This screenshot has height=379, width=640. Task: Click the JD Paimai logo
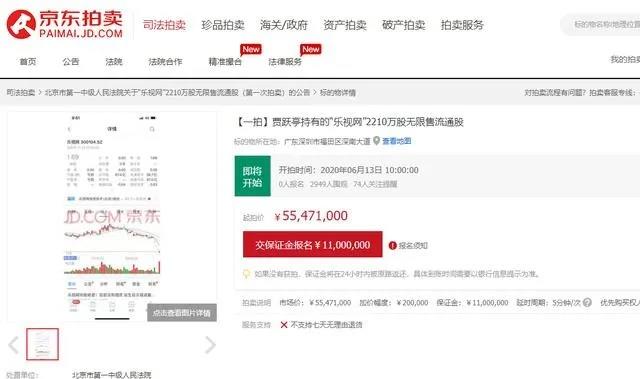(x=64, y=24)
